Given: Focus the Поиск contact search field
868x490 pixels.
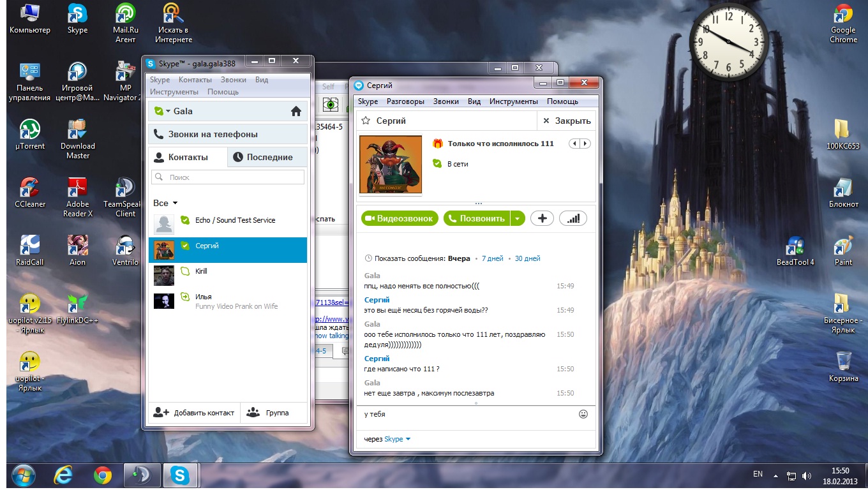Looking at the screenshot, I should (x=228, y=177).
